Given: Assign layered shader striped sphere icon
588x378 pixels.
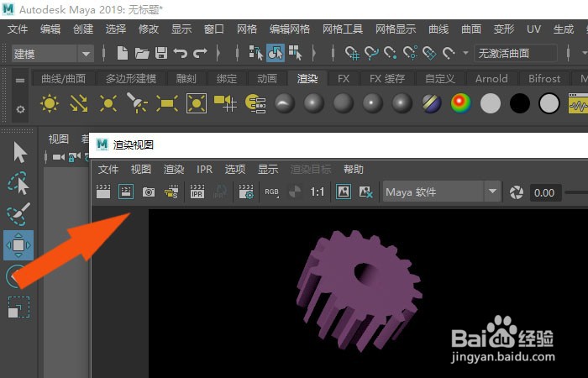Looking at the screenshot, I should (432, 103).
